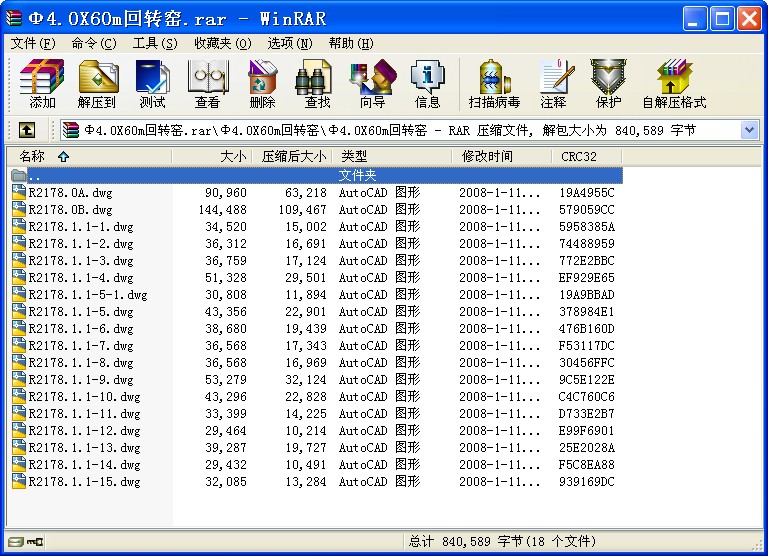This screenshot has width=768, height=556.
Task: Click CRC32 value EF929E65
Action: point(586,277)
